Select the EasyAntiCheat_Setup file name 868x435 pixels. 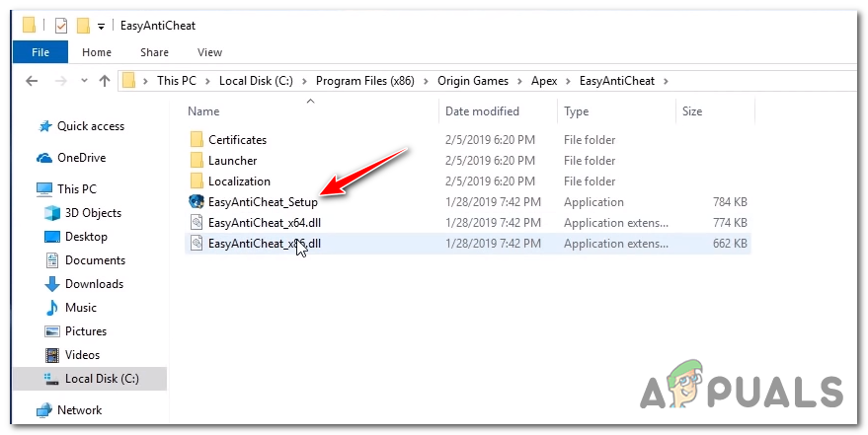pos(263,202)
